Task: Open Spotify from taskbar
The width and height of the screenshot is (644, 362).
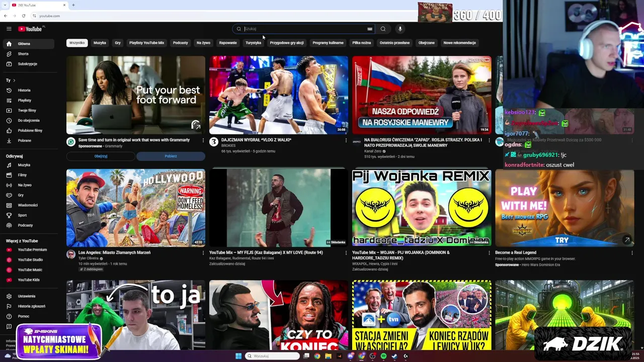Action: pyautogui.click(x=383, y=356)
